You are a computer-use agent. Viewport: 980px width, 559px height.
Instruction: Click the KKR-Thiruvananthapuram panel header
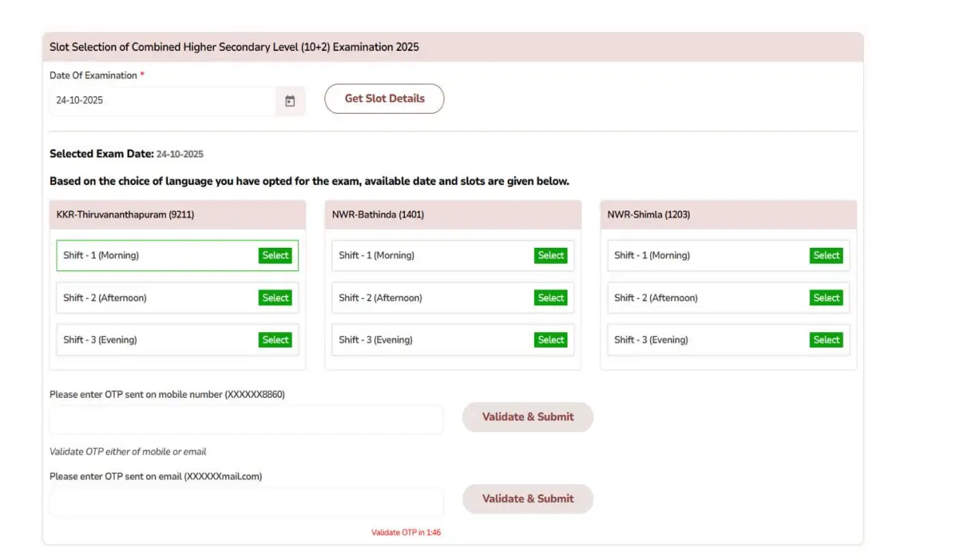(176, 214)
